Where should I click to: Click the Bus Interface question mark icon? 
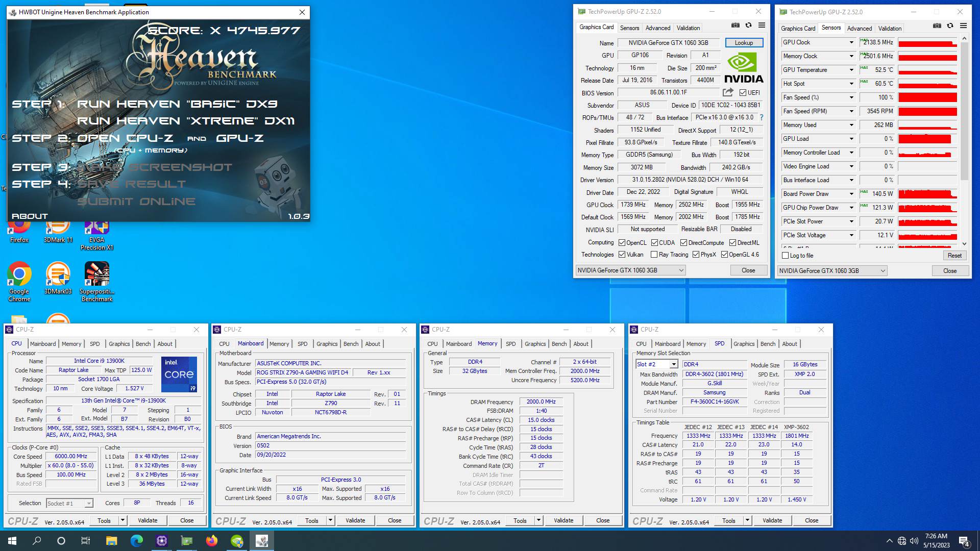pyautogui.click(x=762, y=117)
